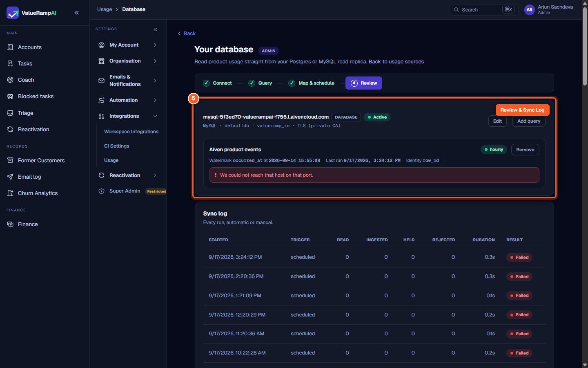Click the DATABASE tag label
Screen dimensions: 588x368
tap(346, 117)
